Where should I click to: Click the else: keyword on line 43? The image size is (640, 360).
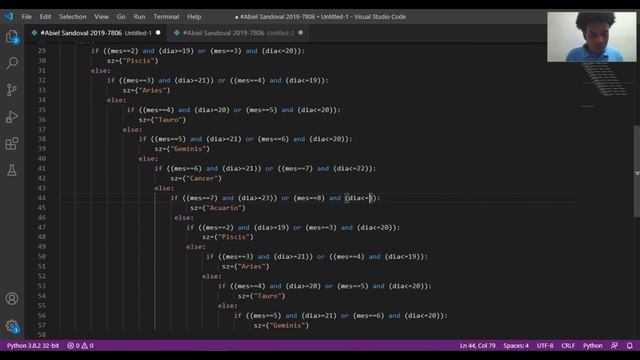[164, 188]
